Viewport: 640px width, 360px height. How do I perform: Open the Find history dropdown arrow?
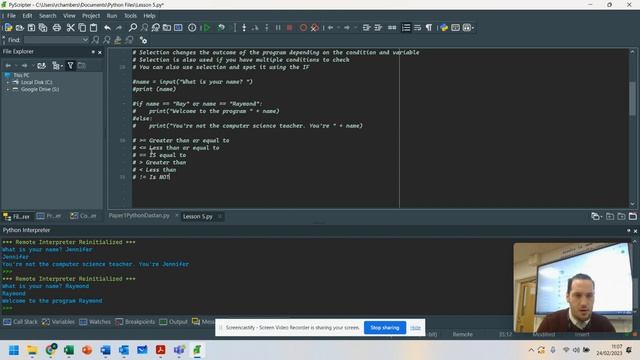tap(85, 40)
